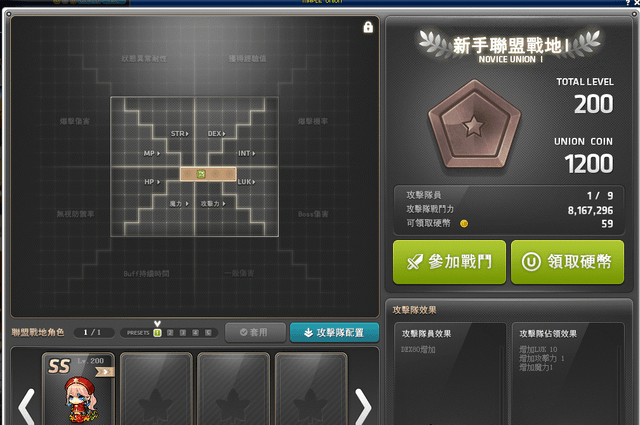Select preset 4
Viewport: 640px width, 425px height.
point(196,333)
